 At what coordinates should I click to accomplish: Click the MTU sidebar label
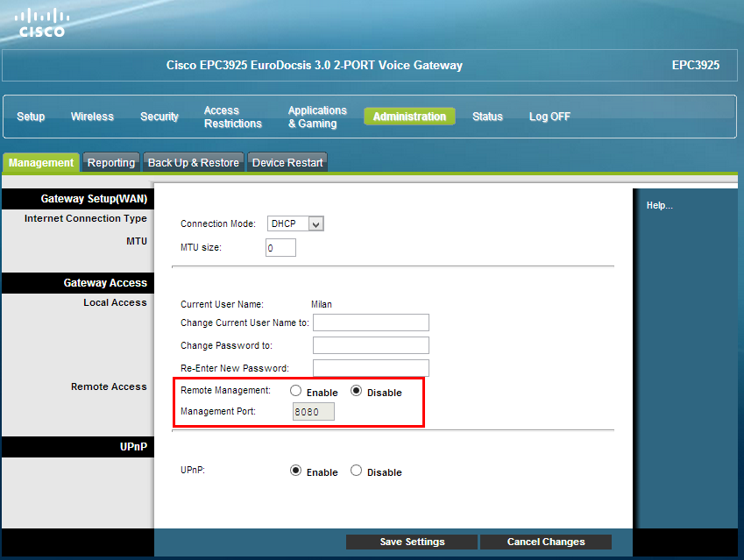pos(137,241)
